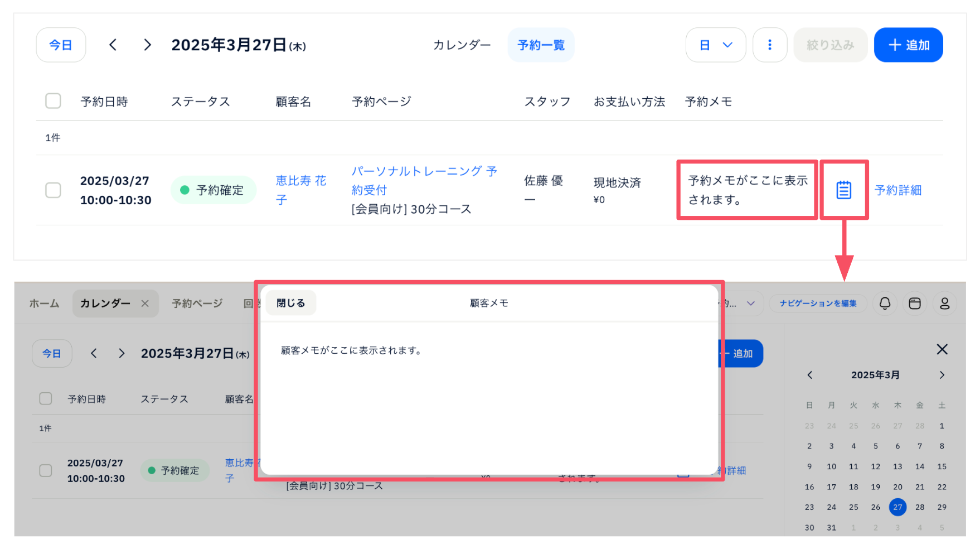Screen dimensions: 980x549
Task: Close the side calendar panel with X
Action: click(942, 349)
